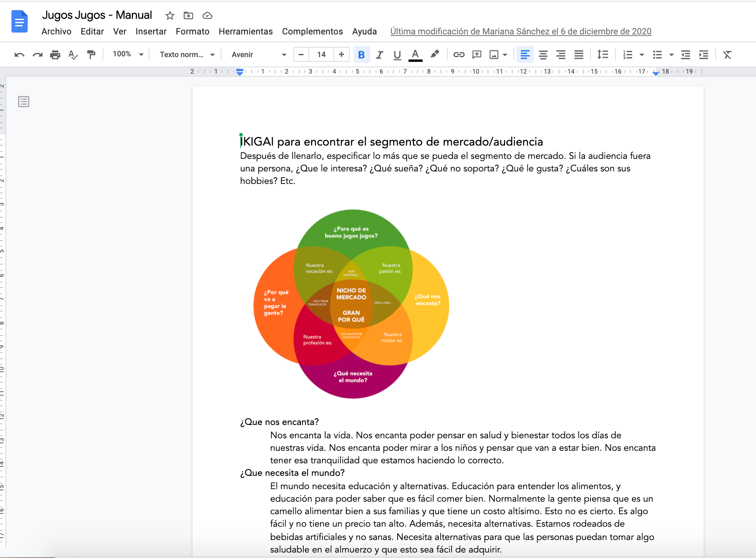Open the Formato menu
This screenshot has height=558, width=756.
pyautogui.click(x=193, y=31)
